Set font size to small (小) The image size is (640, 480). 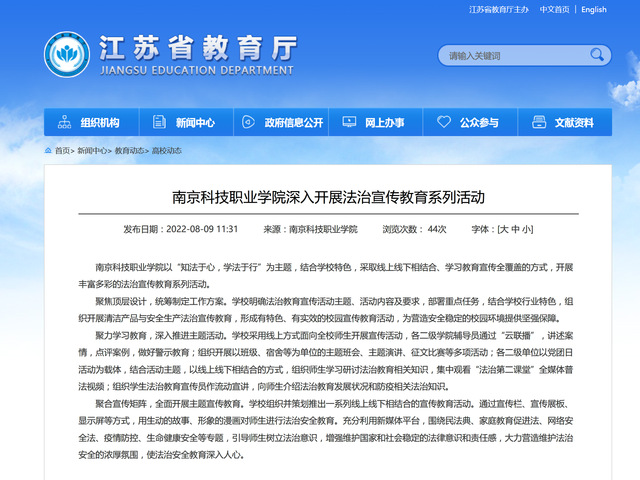click(528, 229)
